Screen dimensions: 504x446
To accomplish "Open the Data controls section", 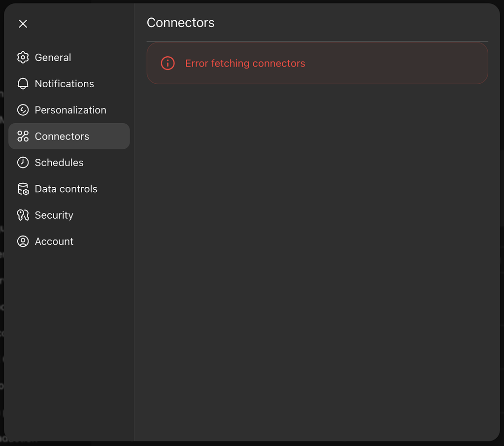I will (x=66, y=189).
